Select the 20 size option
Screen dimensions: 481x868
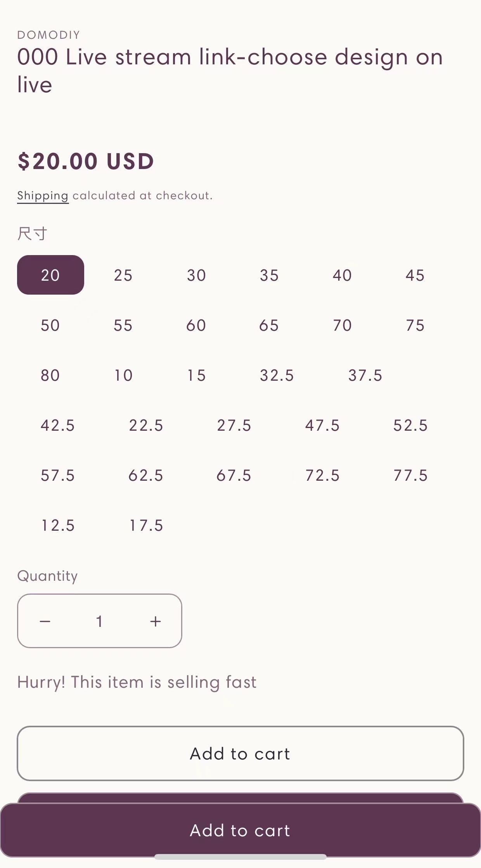pyautogui.click(x=50, y=275)
